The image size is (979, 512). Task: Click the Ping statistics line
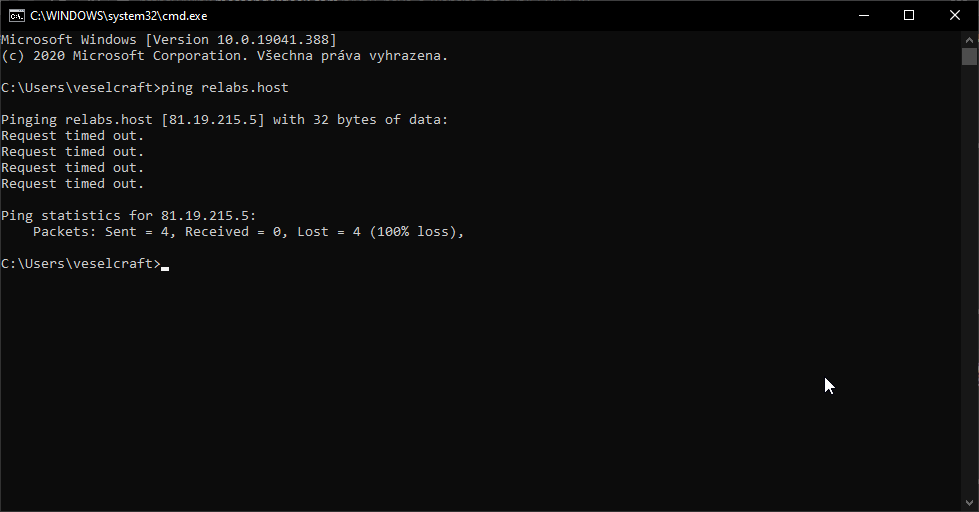(129, 216)
